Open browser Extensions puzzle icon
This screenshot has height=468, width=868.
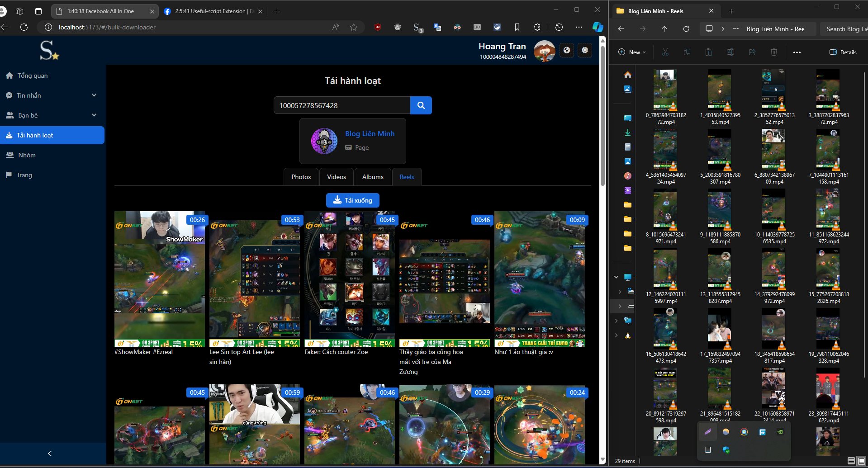(537, 27)
